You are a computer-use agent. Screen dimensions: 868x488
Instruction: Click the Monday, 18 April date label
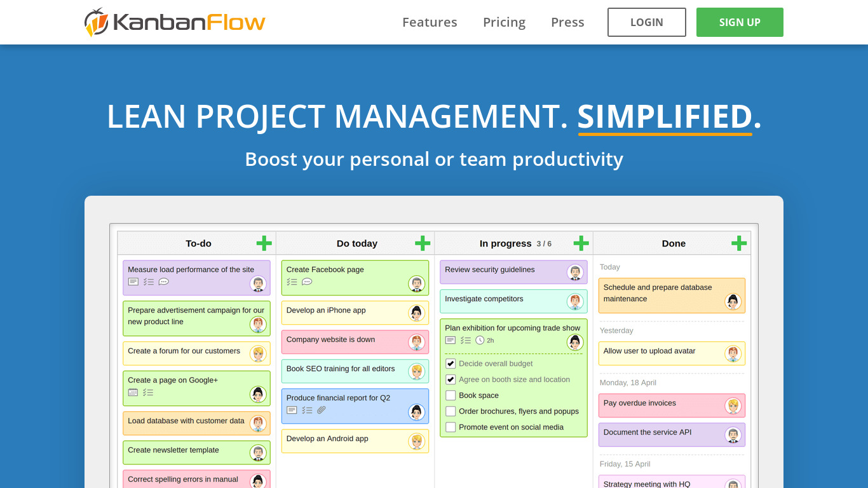(x=628, y=383)
